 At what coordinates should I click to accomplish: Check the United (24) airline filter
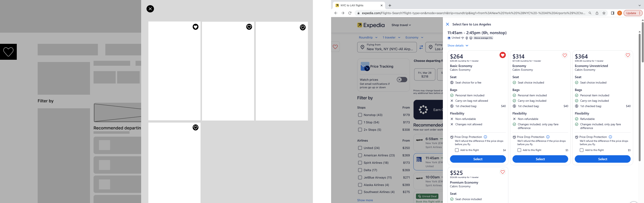(x=360, y=148)
